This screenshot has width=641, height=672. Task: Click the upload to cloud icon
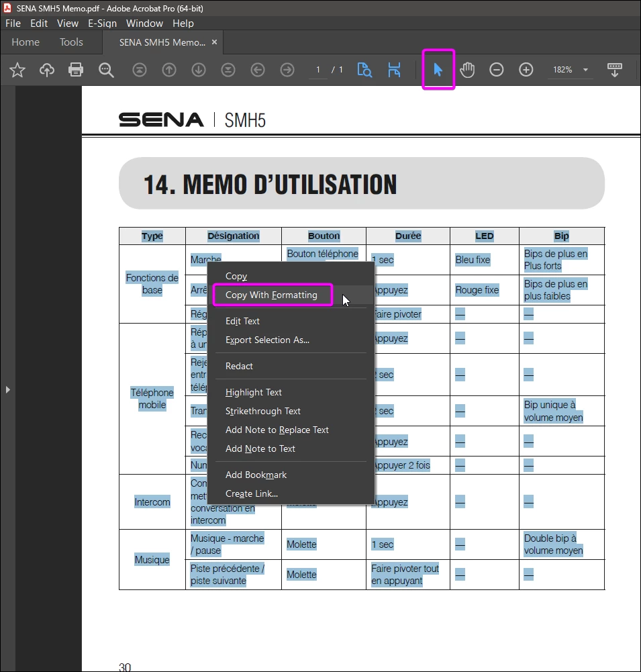47,69
